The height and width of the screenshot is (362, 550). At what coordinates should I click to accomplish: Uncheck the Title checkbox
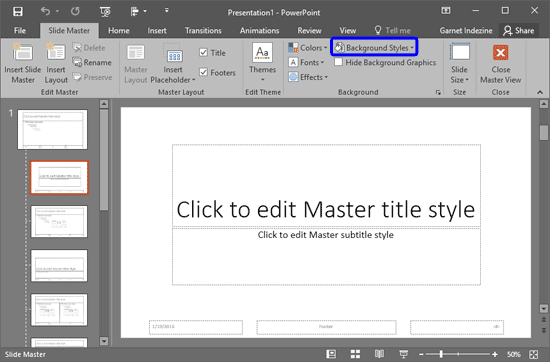203,53
